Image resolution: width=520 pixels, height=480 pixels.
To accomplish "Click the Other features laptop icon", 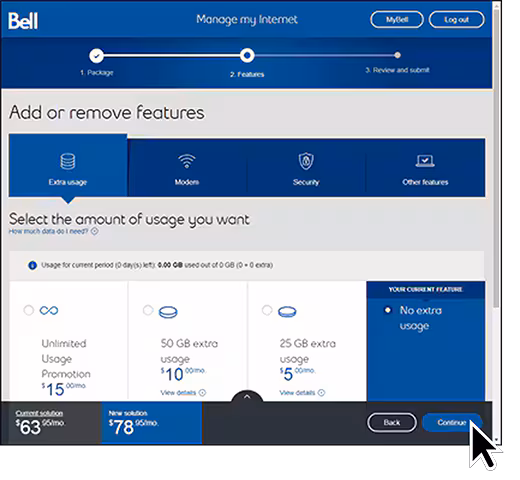I will [x=425, y=161].
